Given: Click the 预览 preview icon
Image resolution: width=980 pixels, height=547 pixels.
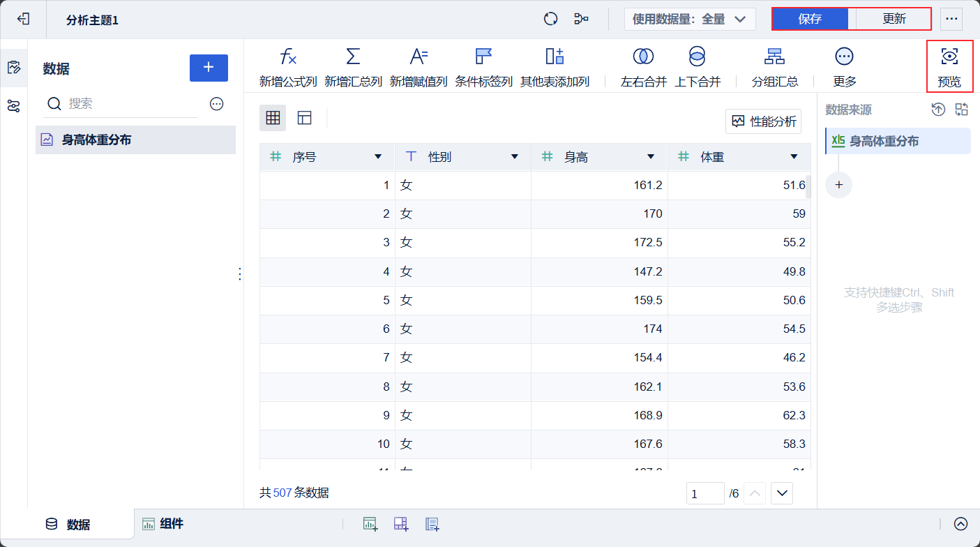Looking at the screenshot, I should [x=949, y=67].
